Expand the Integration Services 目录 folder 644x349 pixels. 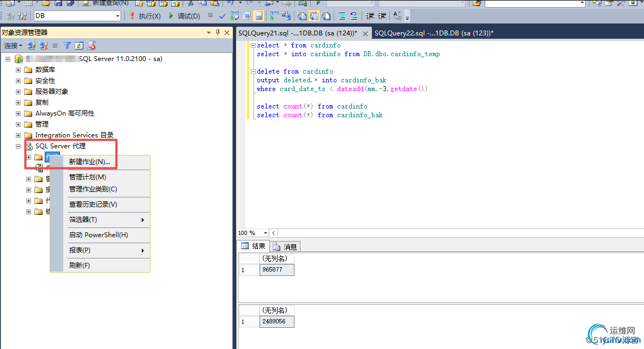[x=18, y=135]
